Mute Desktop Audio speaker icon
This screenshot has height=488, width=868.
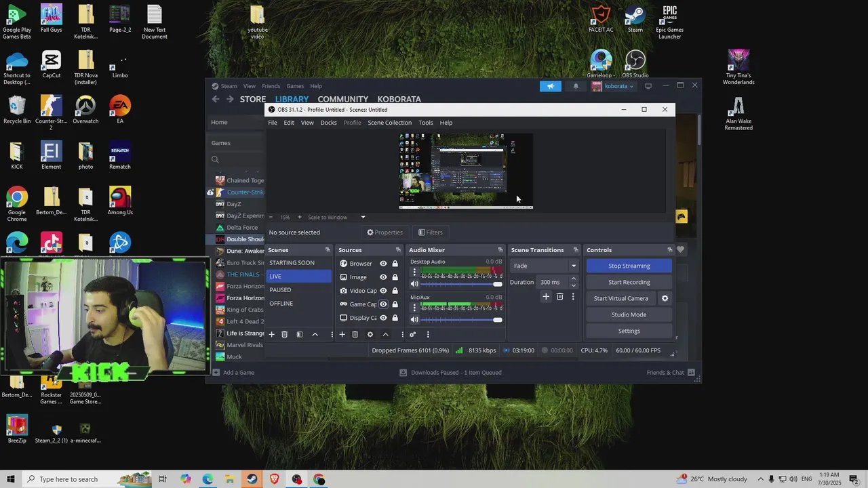414,284
